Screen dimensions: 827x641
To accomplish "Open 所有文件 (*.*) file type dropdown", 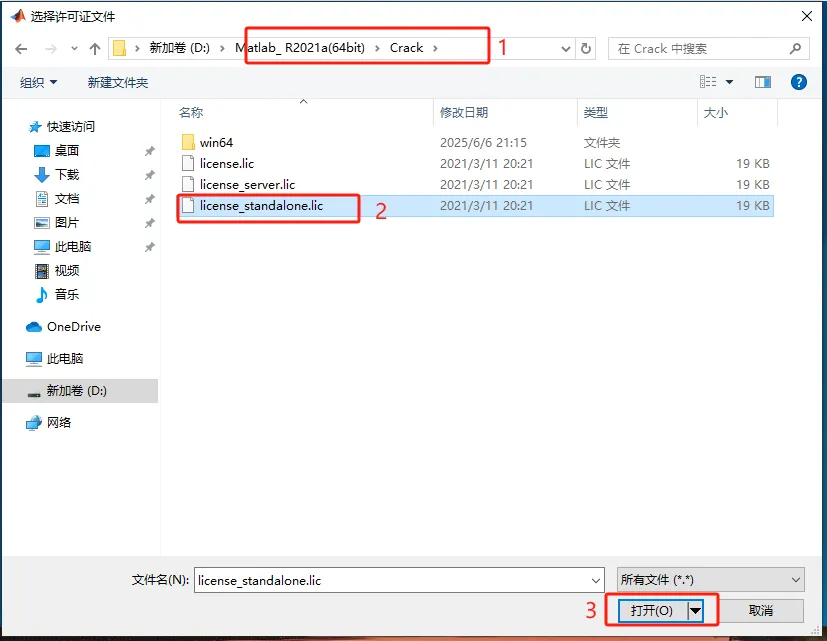I will [710, 580].
